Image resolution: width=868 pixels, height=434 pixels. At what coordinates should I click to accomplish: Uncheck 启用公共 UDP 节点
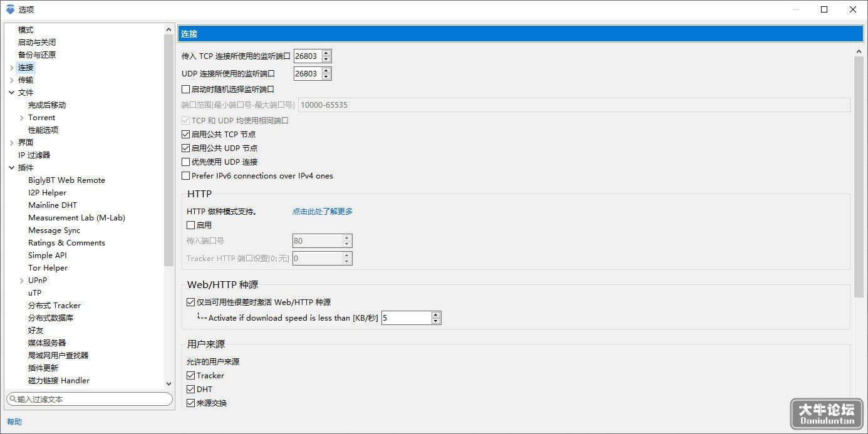(185, 148)
